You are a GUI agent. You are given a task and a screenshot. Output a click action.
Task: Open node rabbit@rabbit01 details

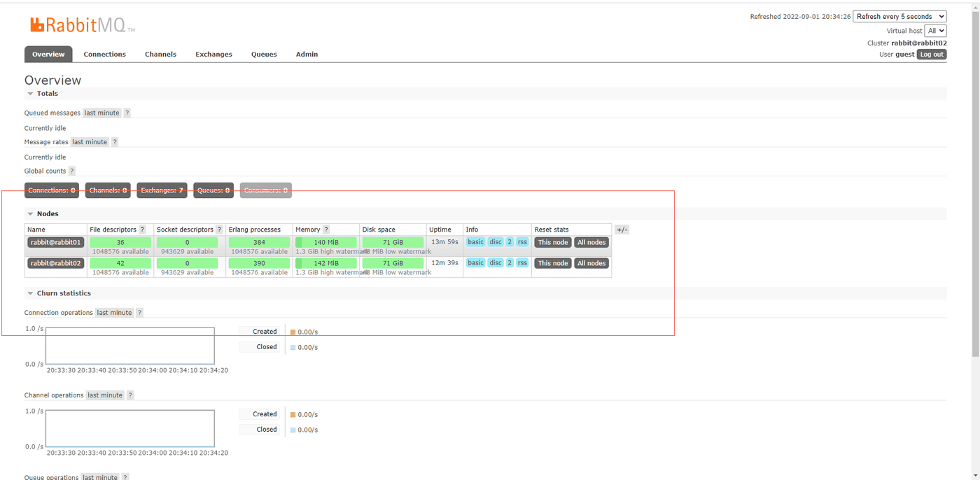[x=56, y=242]
